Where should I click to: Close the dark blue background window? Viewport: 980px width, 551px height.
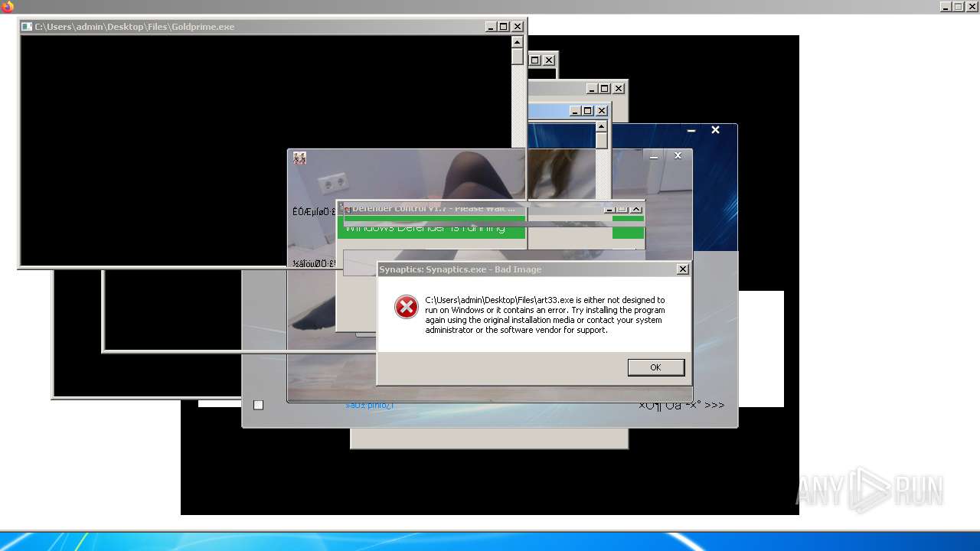(715, 130)
